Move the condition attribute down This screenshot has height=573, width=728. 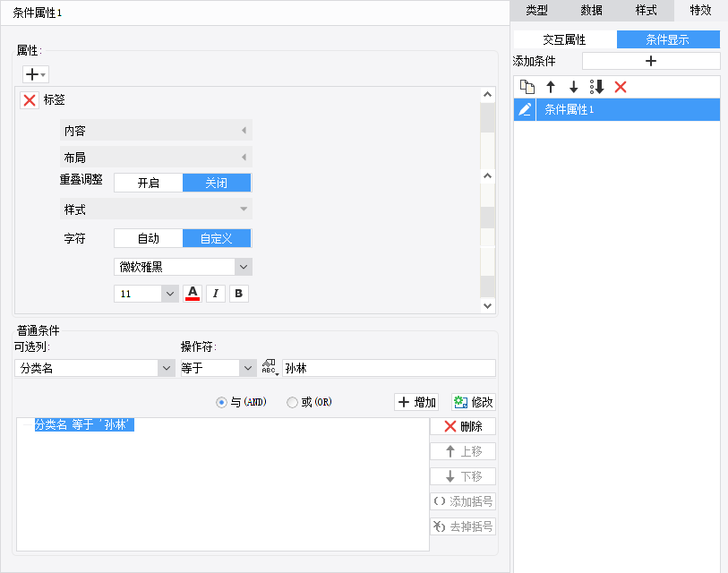[x=573, y=87]
